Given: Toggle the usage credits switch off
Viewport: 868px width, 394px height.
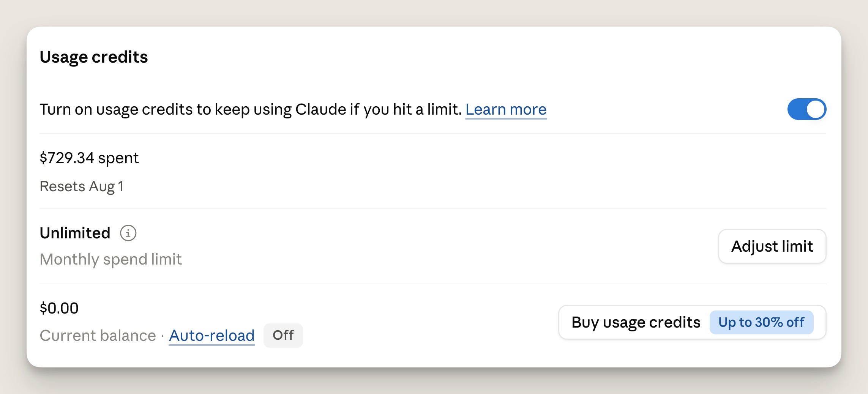Looking at the screenshot, I should 807,109.
